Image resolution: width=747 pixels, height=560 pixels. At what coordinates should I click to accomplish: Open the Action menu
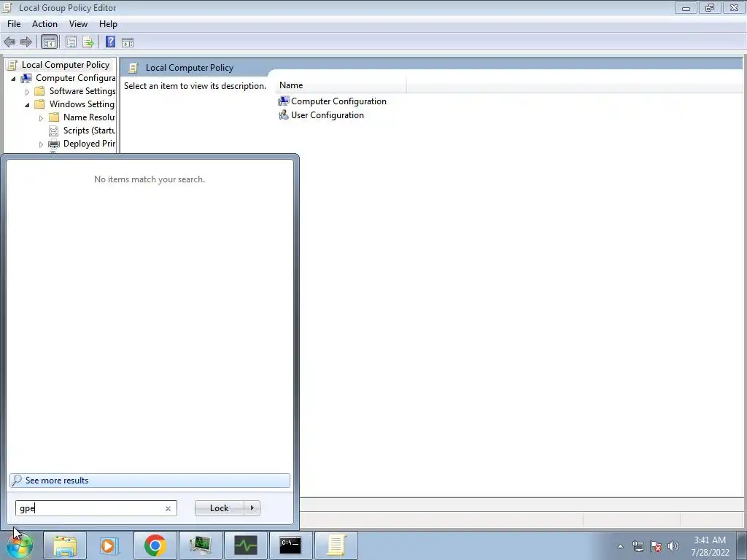point(44,24)
